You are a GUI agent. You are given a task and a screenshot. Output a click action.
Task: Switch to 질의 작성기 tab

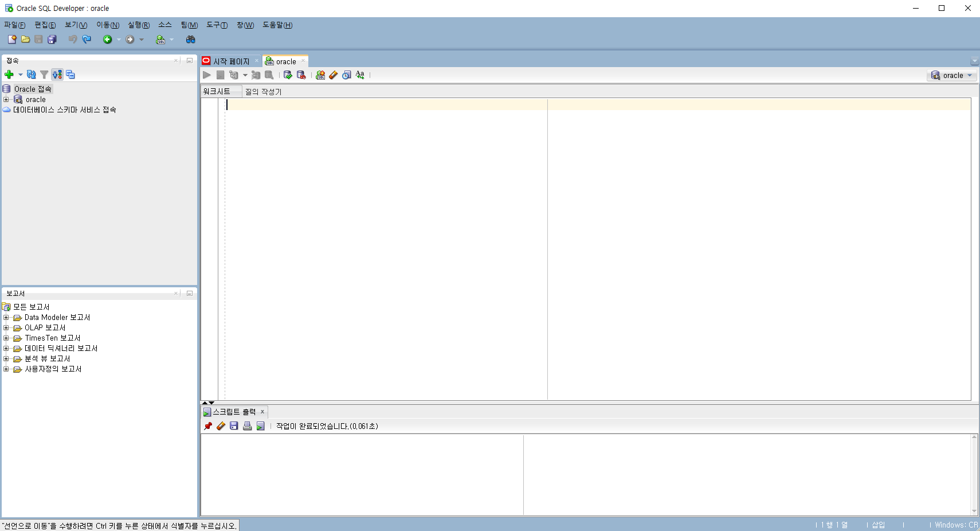pos(263,92)
